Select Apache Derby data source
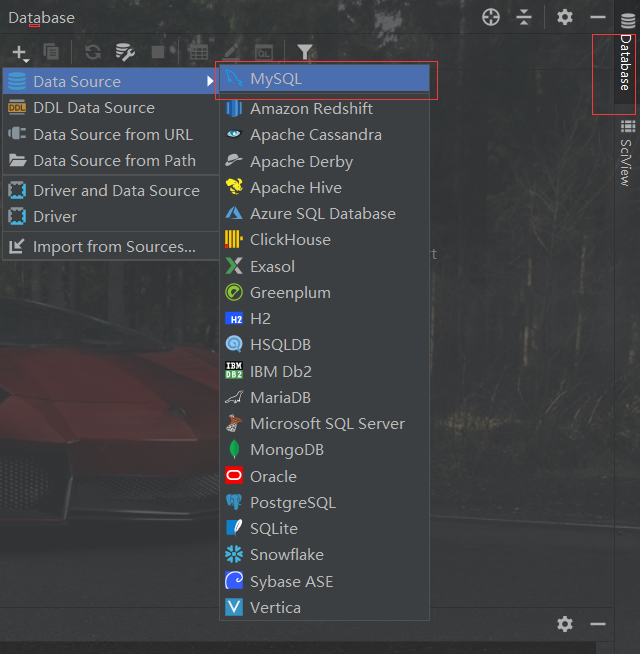 pos(324,161)
